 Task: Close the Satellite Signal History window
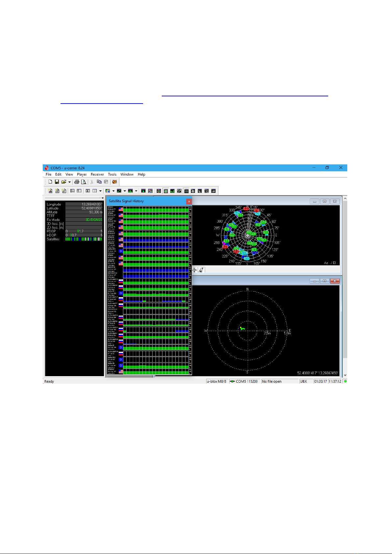(x=189, y=201)
